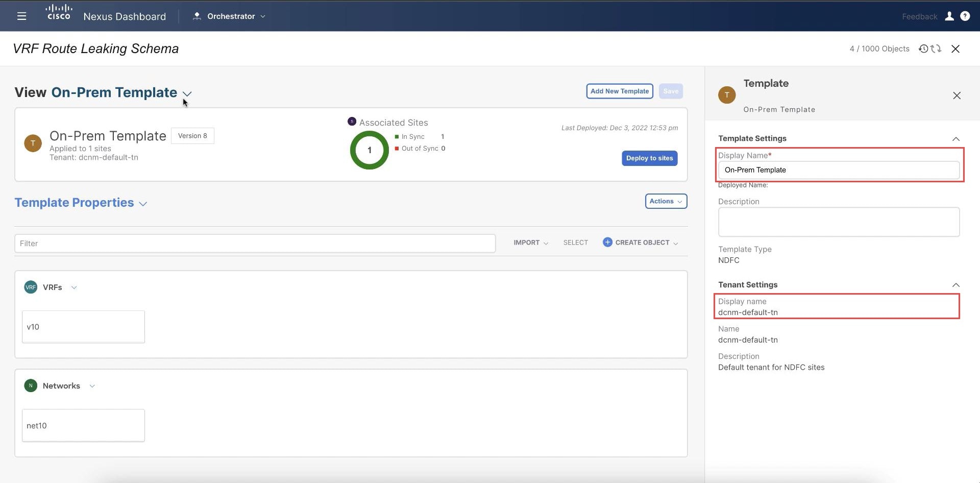
Task: Collapse the Networks section chevron
Action: 92,386
